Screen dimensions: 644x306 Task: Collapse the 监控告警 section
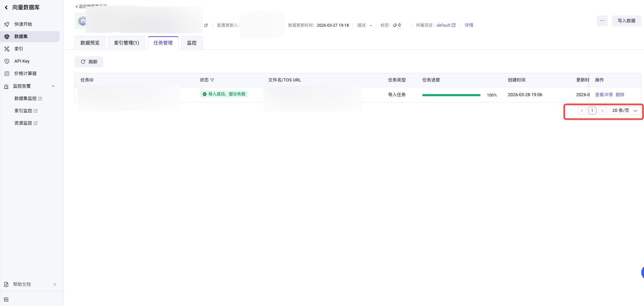coord(53,86)
